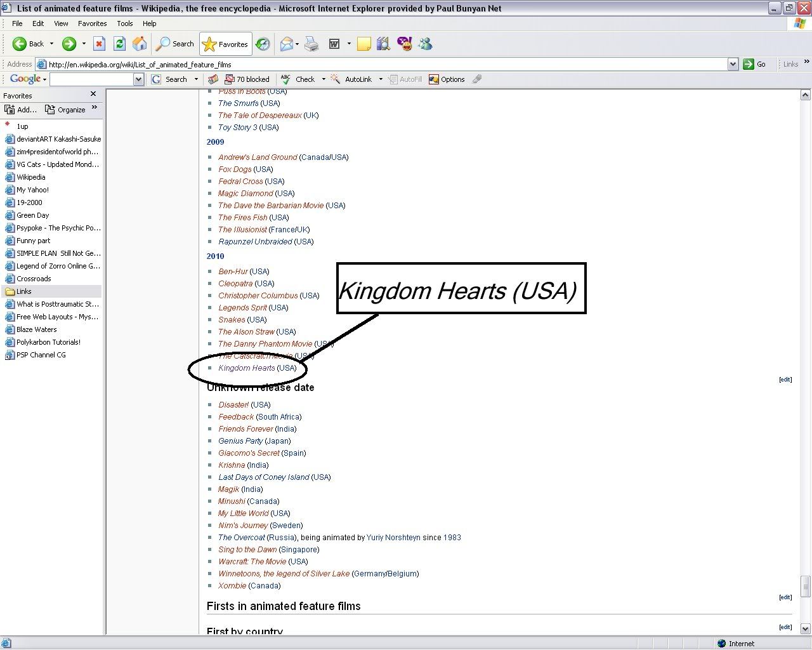This screenshot has width=812, height=650.
Task: Expand the Favorites panel toolbar chevron
Action: point(95,108)
